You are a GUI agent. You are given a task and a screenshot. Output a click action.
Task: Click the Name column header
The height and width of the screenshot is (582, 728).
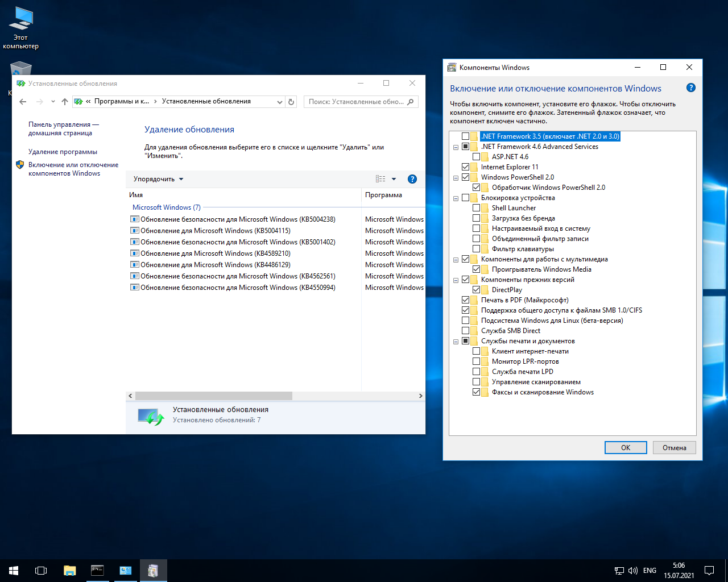136,195
